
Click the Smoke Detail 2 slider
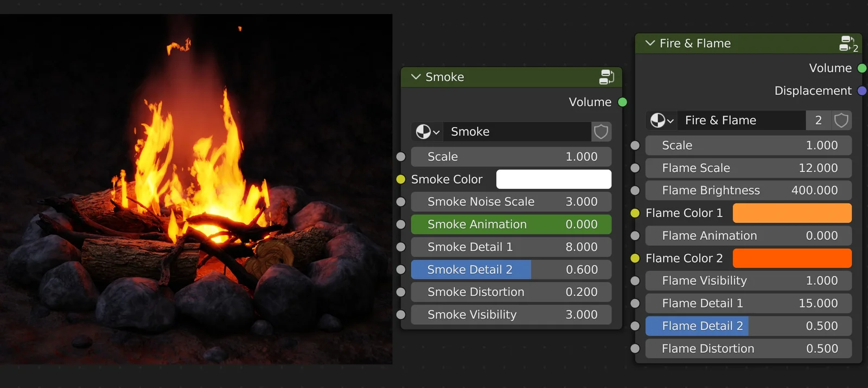[x=510, y=269]
